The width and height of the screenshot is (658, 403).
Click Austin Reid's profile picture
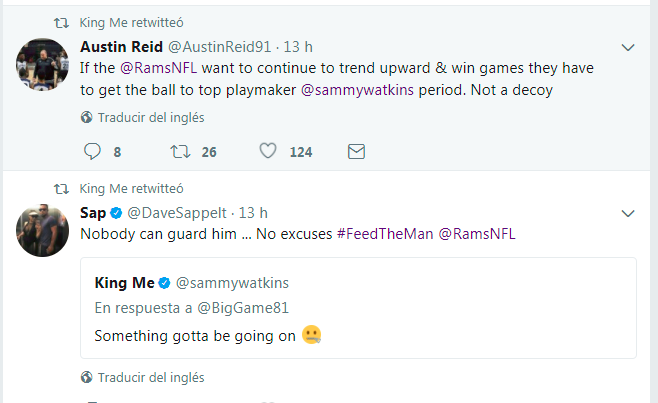(x=42, y=65)
